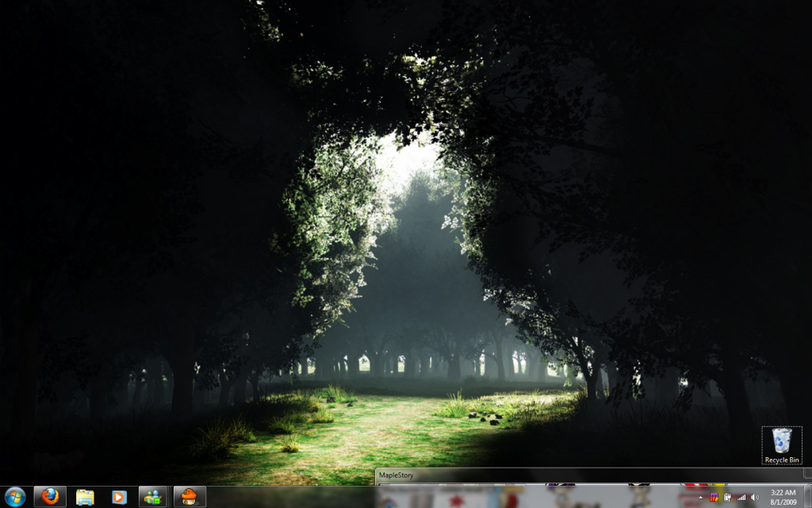Click the Show Desktop strip
This screenshot has height=508, width=812.
pos(808,497)
